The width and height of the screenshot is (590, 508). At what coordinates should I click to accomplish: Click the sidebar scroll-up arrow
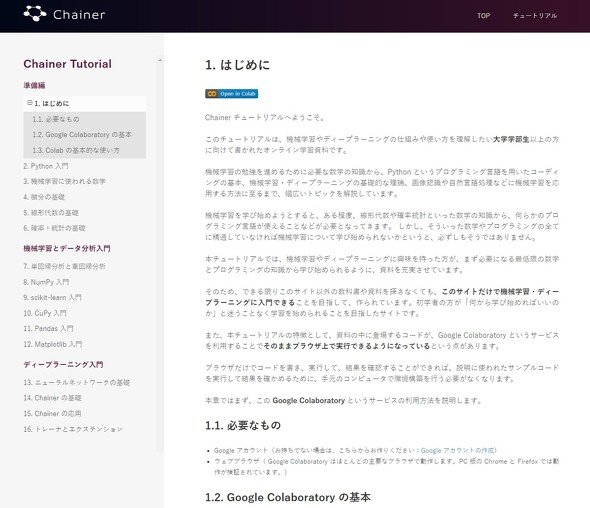(160, 60)
